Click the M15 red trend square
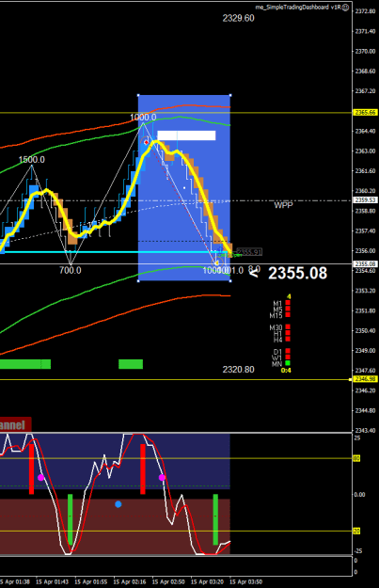379x588 pixels. coord(288,314)
